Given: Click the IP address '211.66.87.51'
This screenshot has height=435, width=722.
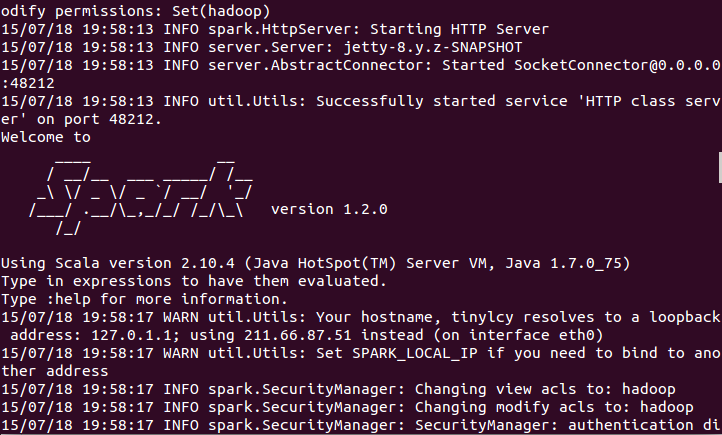Looking at the screenshot, I should point(297,335).
